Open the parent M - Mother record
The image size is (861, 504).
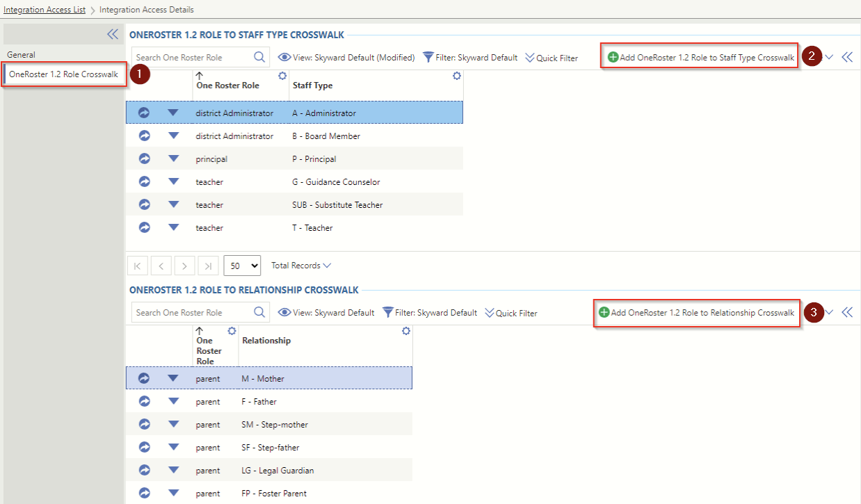[x=144, y=378]
